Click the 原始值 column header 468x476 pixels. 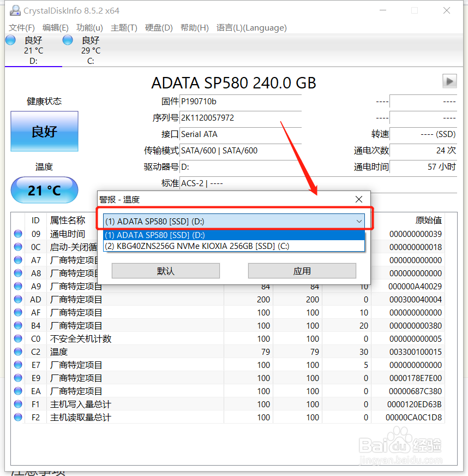tap(428, 220)
